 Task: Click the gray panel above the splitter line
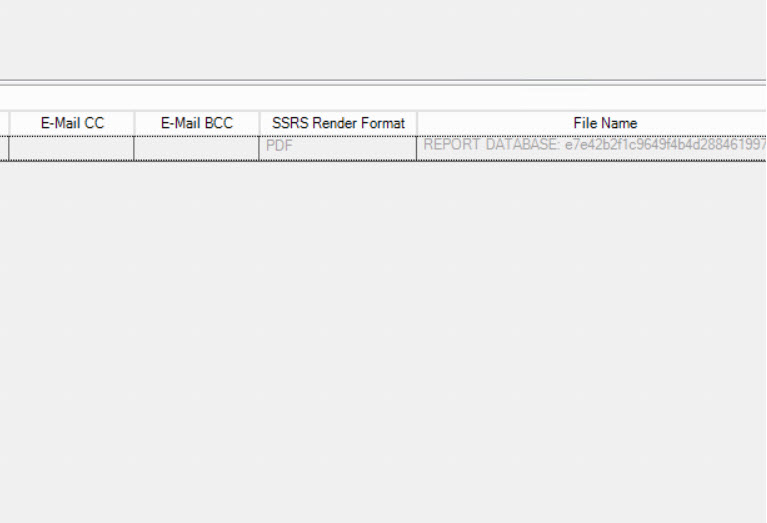(383, 39)
